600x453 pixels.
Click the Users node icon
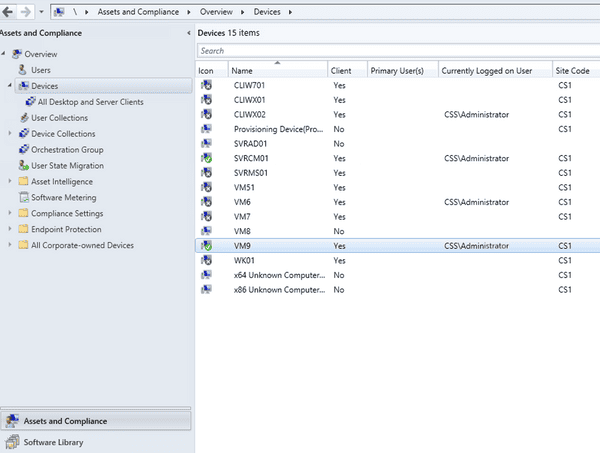(23, 70)
